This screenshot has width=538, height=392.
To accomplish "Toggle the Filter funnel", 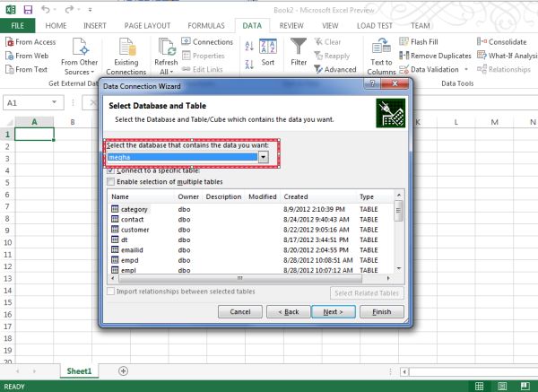I will (299, 52).
